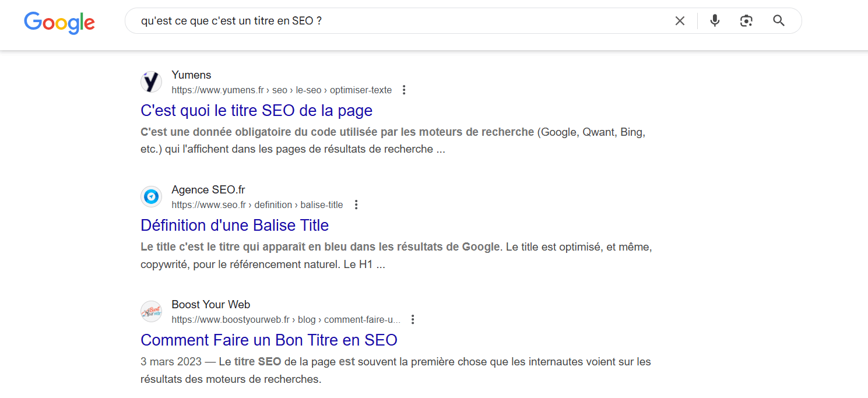
Task: Start voice search with microphone icon
Action: pyautogui.click(x=715, y=21)
